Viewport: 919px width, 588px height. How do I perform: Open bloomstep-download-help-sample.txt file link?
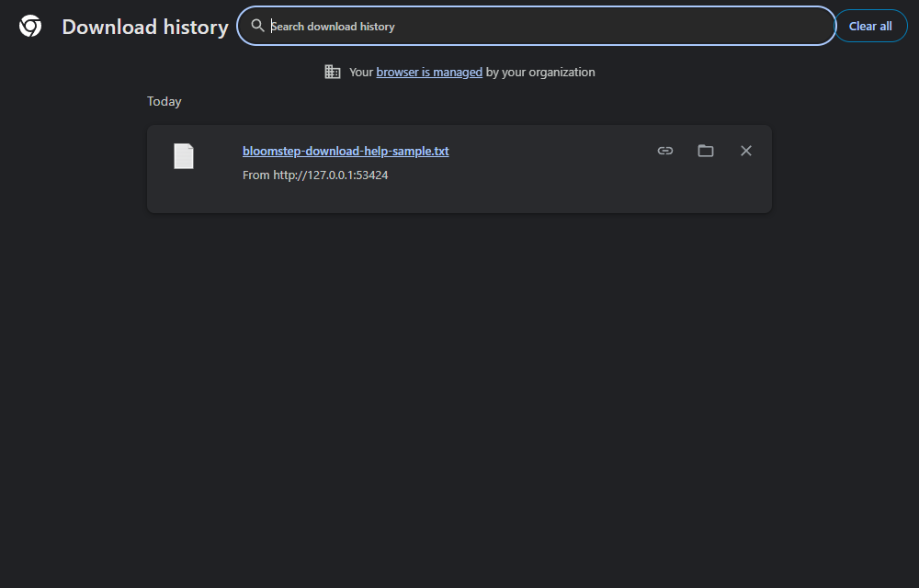coord(346,151)
